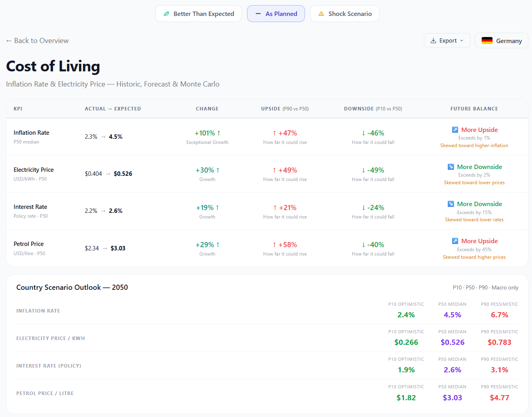
Task: Click the Back to Overview link
Action: 37,40
